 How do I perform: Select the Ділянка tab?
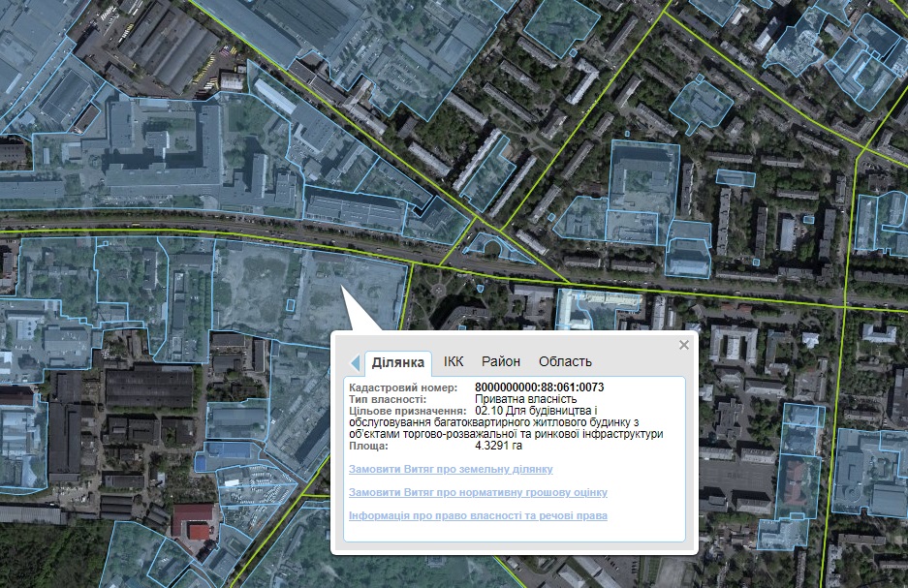click(397, 362)
